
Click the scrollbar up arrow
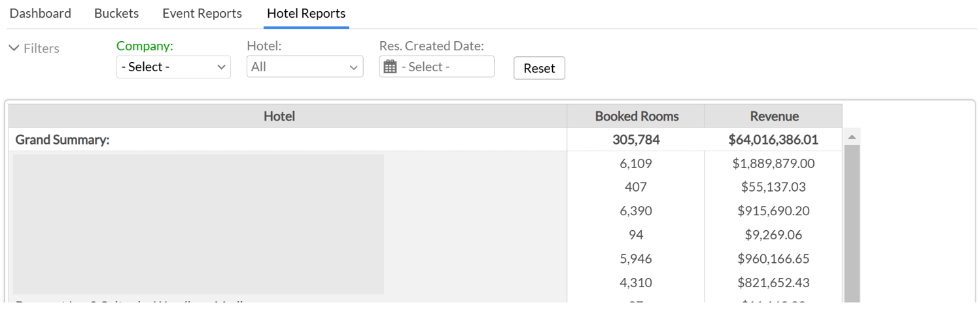[852, 137]
